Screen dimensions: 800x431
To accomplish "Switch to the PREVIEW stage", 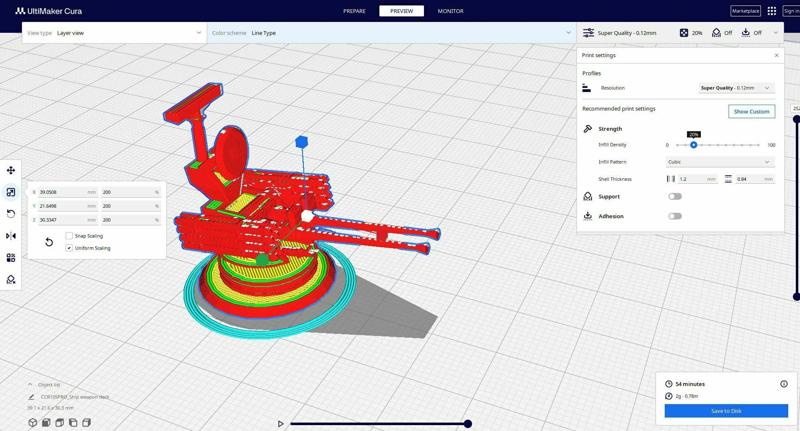I will point(402,11).
